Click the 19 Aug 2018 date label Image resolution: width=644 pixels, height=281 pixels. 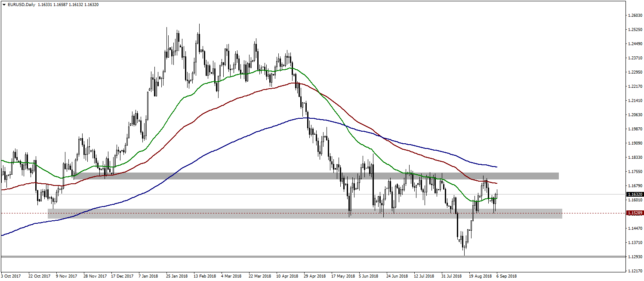(480, 276)
